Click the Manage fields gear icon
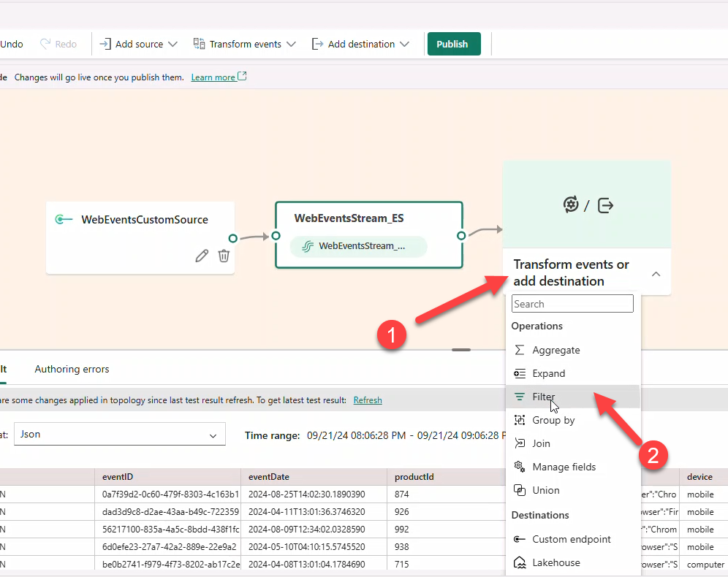Viewport: 728px width, 577px height. (520, 467)
